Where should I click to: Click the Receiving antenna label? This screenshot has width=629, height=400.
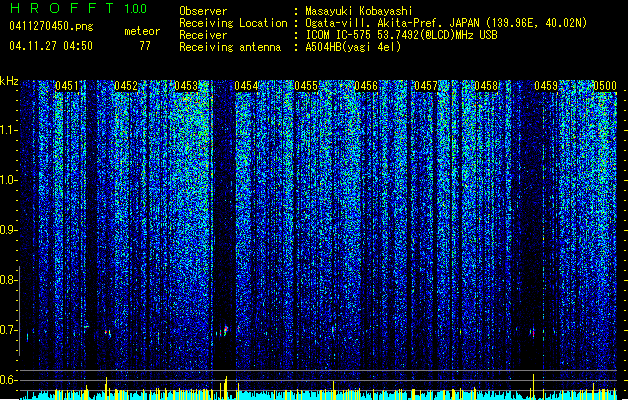(230, 47)
